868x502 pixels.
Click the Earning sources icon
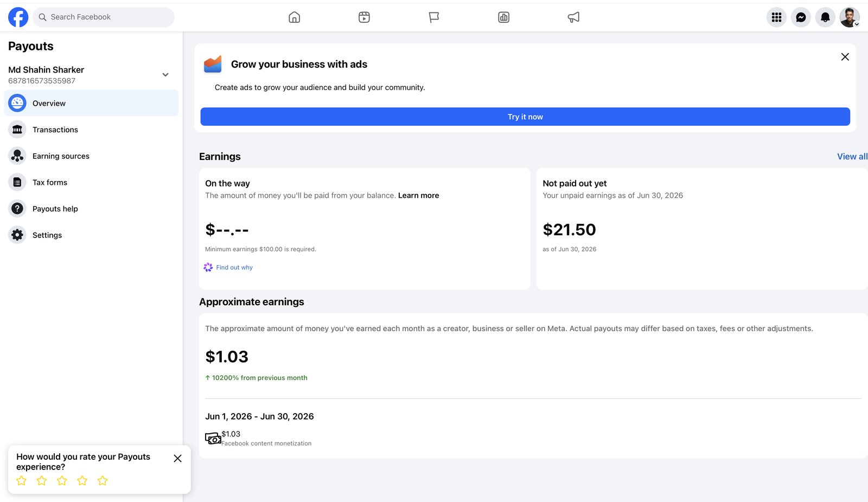pyautogui.click(x=17, y=156)
